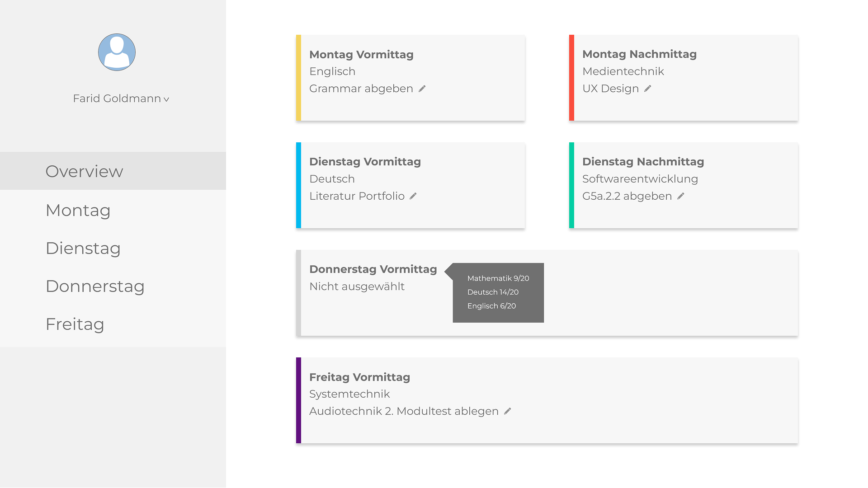
Task: Open the Donnerstag sidebar item
Action: coord(113,286)
